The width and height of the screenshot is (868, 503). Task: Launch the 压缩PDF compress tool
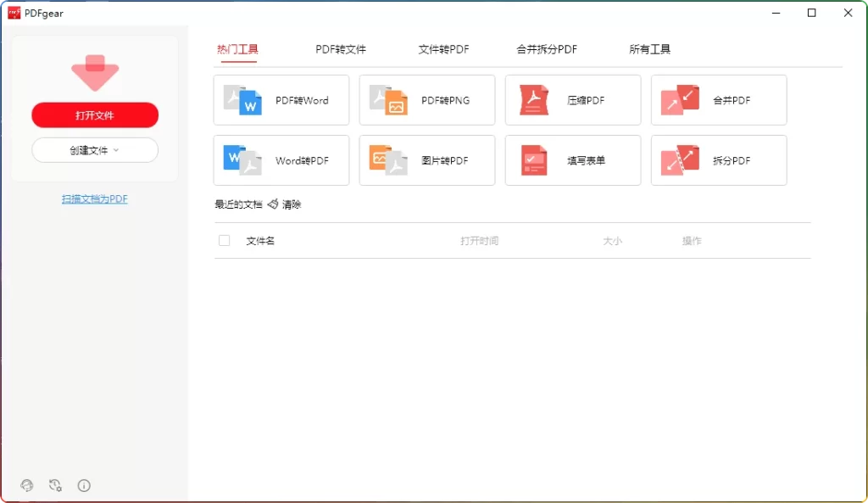click(x=572, y=99)
